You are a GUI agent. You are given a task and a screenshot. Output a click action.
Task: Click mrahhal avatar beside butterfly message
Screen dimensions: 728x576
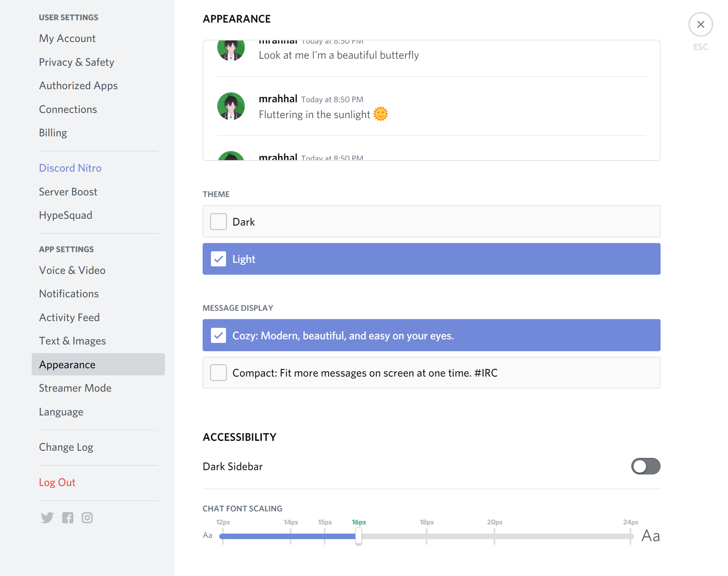[x=231, y=50]
